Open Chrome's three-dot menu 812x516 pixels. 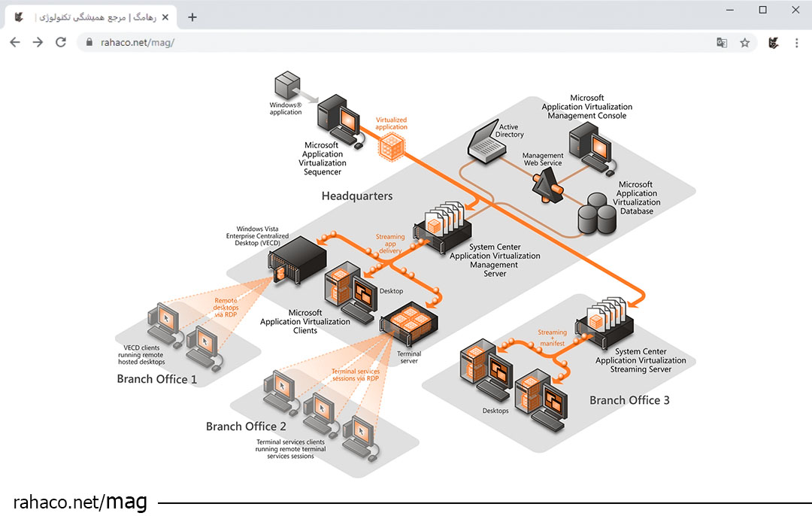click(x=797, y=43)
